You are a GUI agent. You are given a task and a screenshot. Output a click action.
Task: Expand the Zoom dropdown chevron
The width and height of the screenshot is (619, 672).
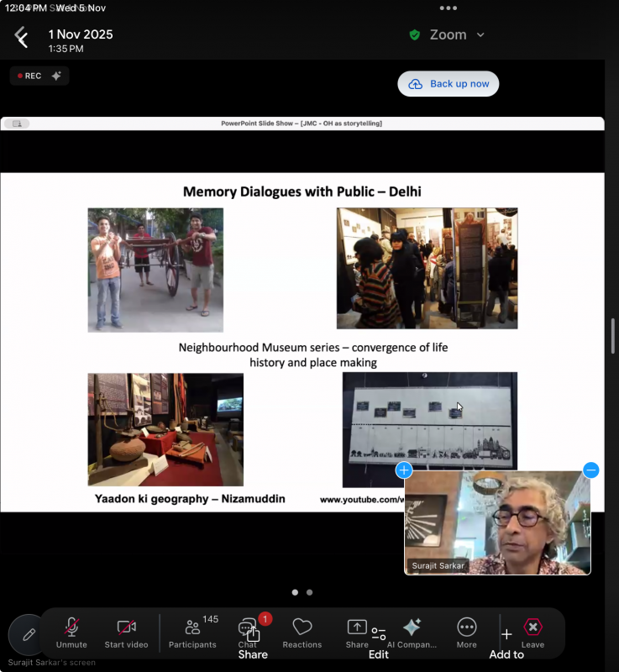tap(480, 35)
